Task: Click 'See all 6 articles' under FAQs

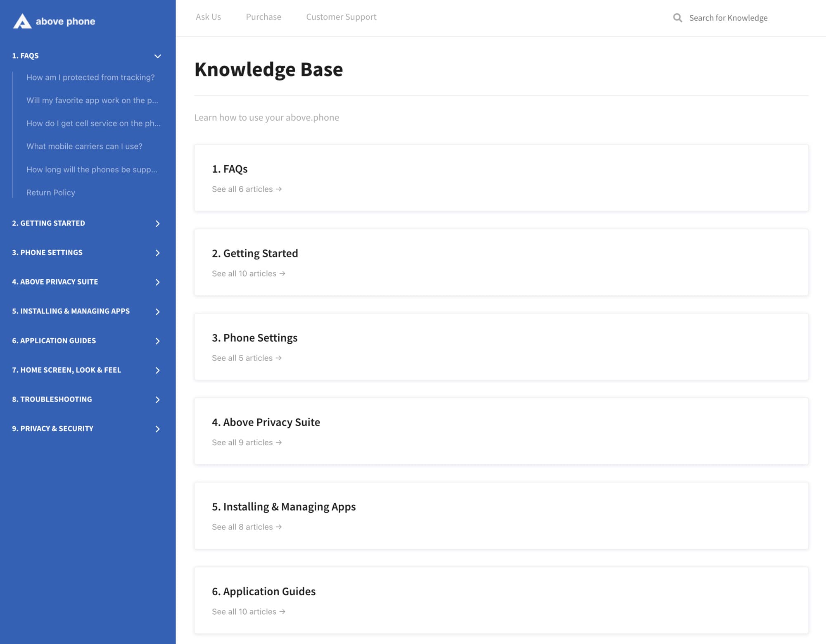Action: (x=247, y=189)
